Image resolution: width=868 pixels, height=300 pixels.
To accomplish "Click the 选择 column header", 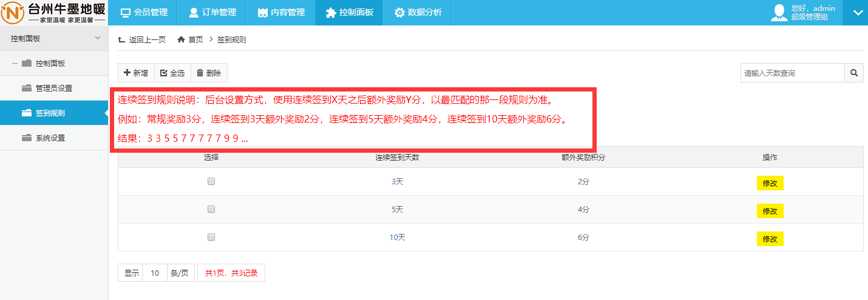I will pyautogui.click(x=211, y=158).
